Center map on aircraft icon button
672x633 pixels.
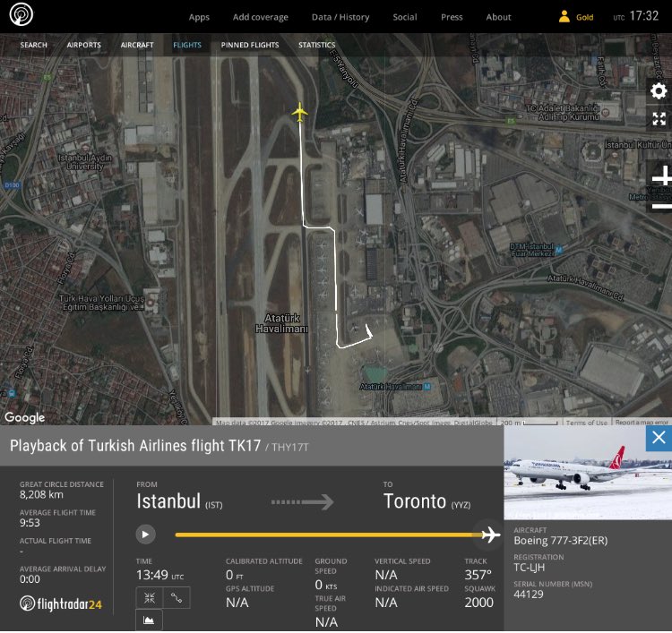(149, 596)
